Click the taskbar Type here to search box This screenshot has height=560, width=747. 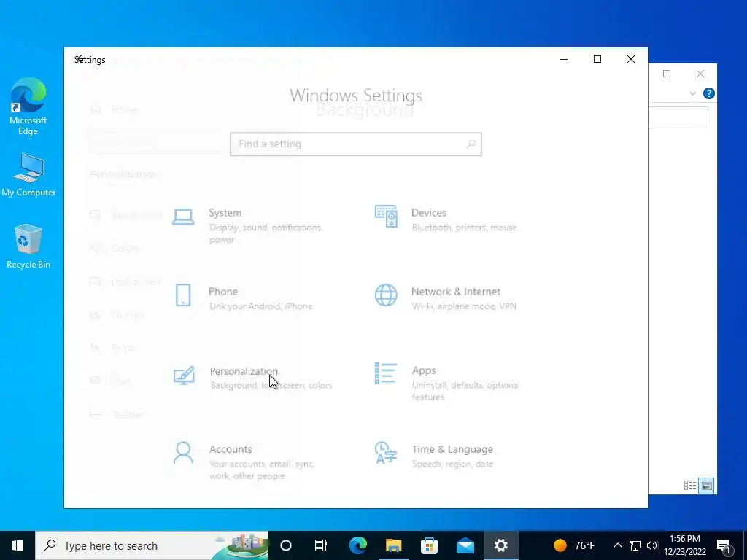click(x=152, y=545)
